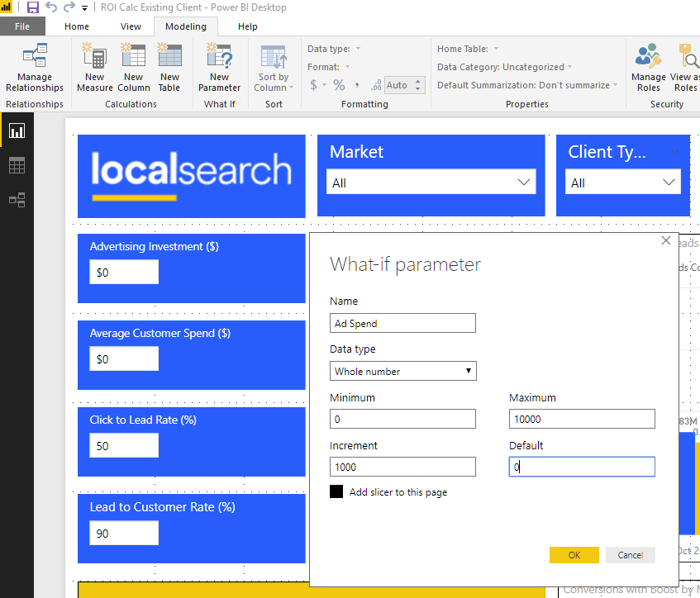
Task: Open the File menu
Action: (22, 26)
